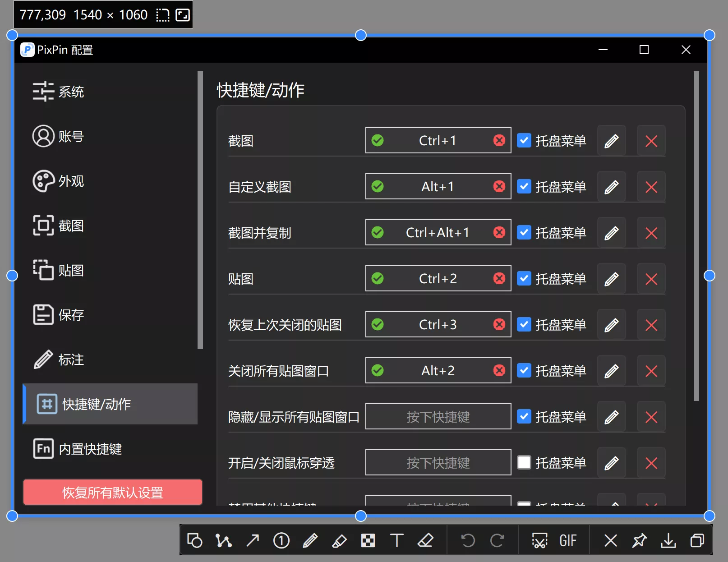Select the highlighter marker tool
This screenshot has height=562, width=728.
click(x=339, y=540)
